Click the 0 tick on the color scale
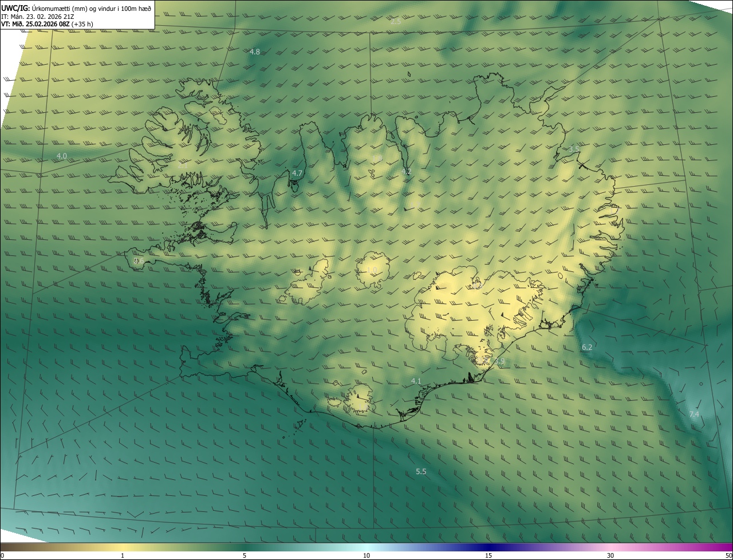733x560 pixels. pyautogui.click(x=2, y=556)
